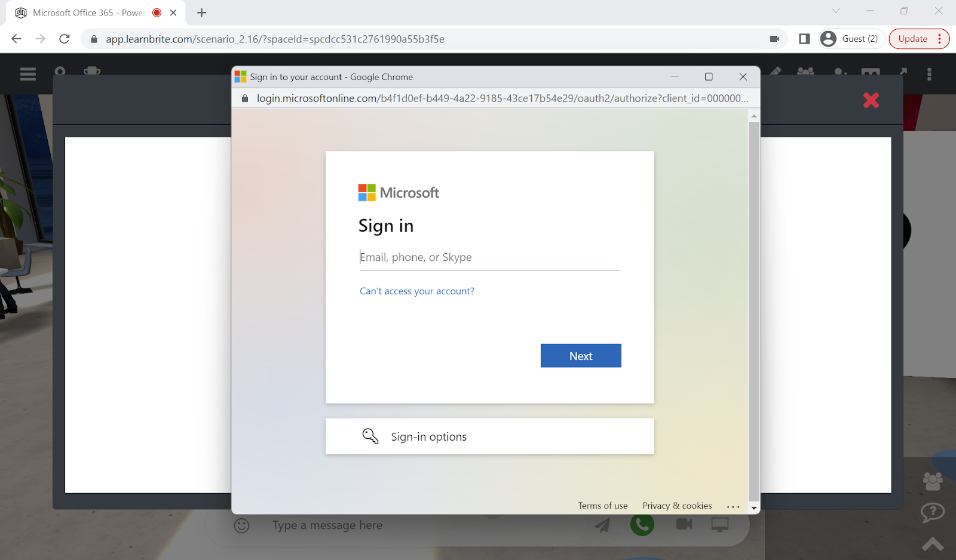Turn on video camera in chat bar
The height and width of the screenshot is (560, 956).
tap(684, 524)
